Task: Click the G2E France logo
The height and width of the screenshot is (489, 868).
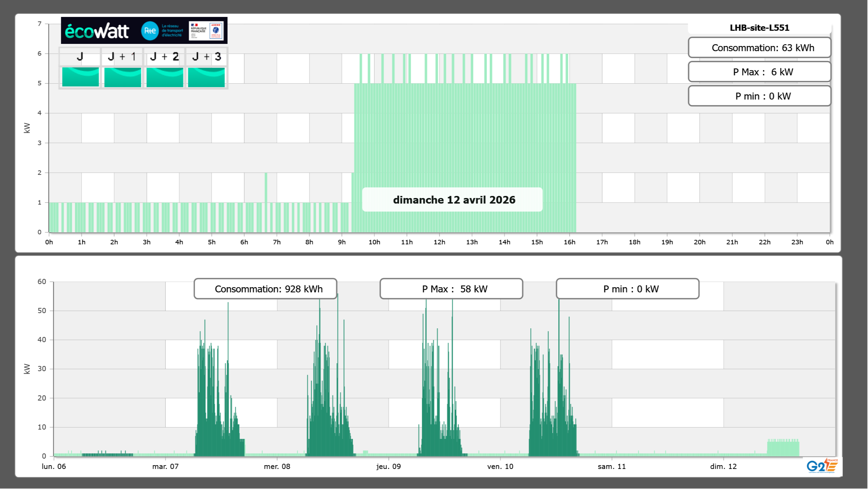Action: [822, 466]
